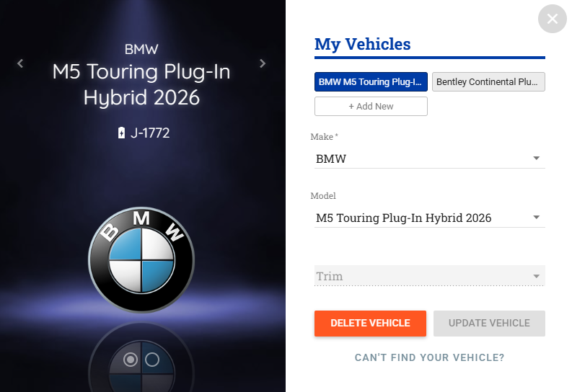The height and width of the screenshot is (392, 572).
Task: Click the Make dropdown arrow icon
Action: [536, 159]
